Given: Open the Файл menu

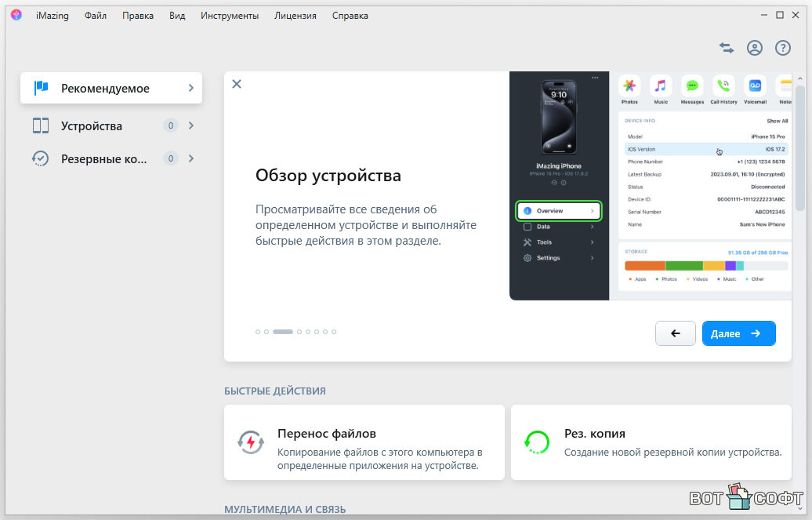Looking at the screenshot, I should pos(96,16).
